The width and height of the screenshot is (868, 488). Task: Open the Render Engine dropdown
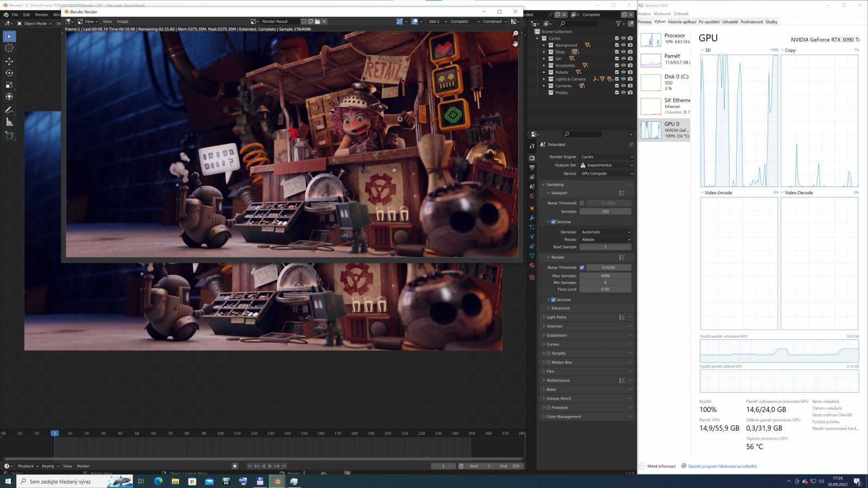pyautogui.click(x=607, y=157)
